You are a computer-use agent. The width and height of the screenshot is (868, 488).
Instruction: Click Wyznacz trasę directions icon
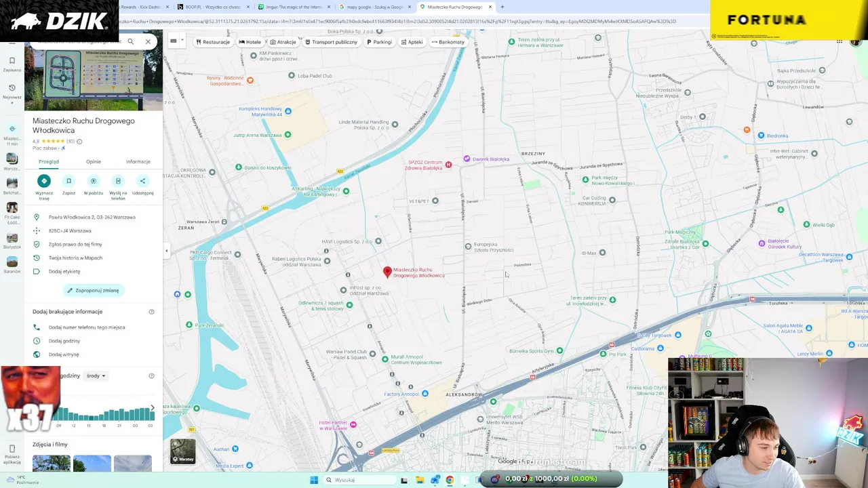(x=44, y=181)
